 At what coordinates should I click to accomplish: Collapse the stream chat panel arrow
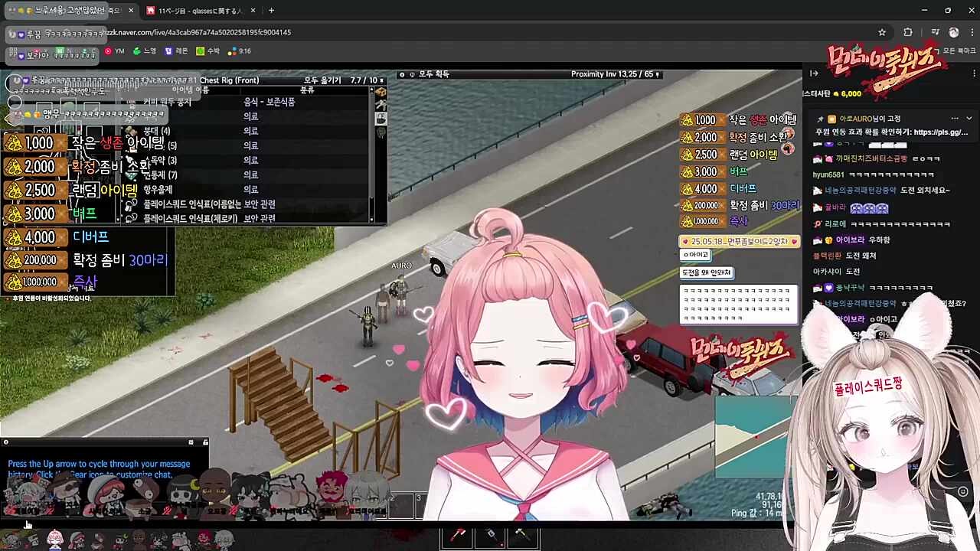[814, 73]
